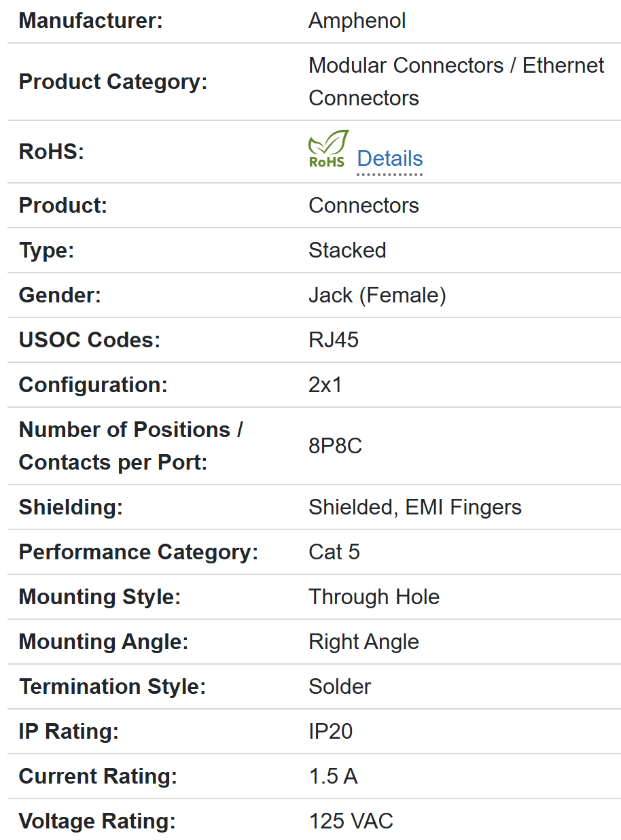Click Modular Connectors / Ethernet Connectors value

click(x=456, y=82)
